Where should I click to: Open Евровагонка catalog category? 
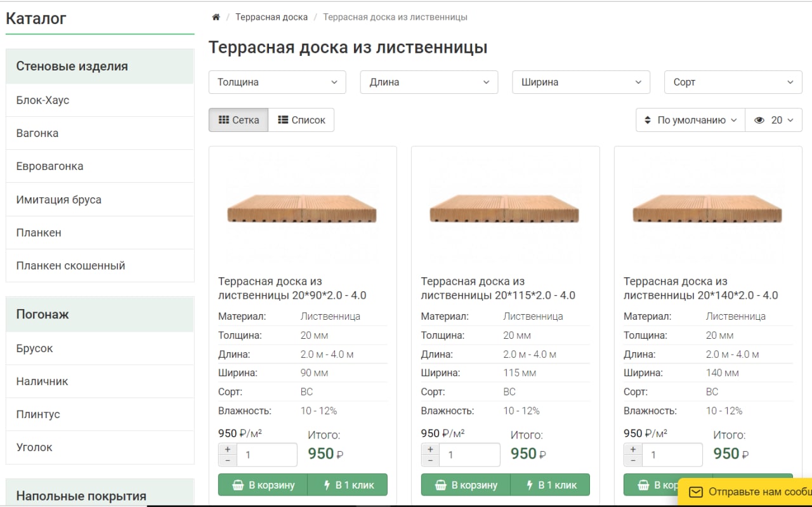[100, 166]
